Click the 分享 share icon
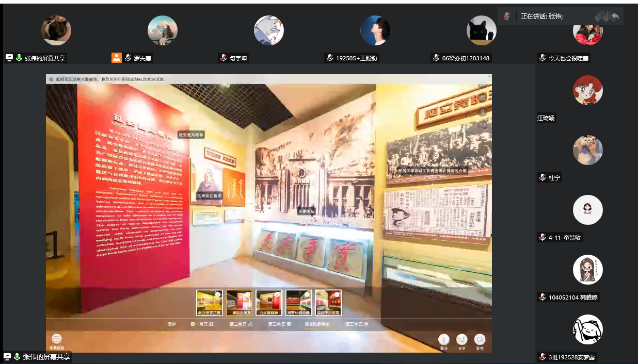The height and width of the screenshot is (364, 638). (462, 339)
